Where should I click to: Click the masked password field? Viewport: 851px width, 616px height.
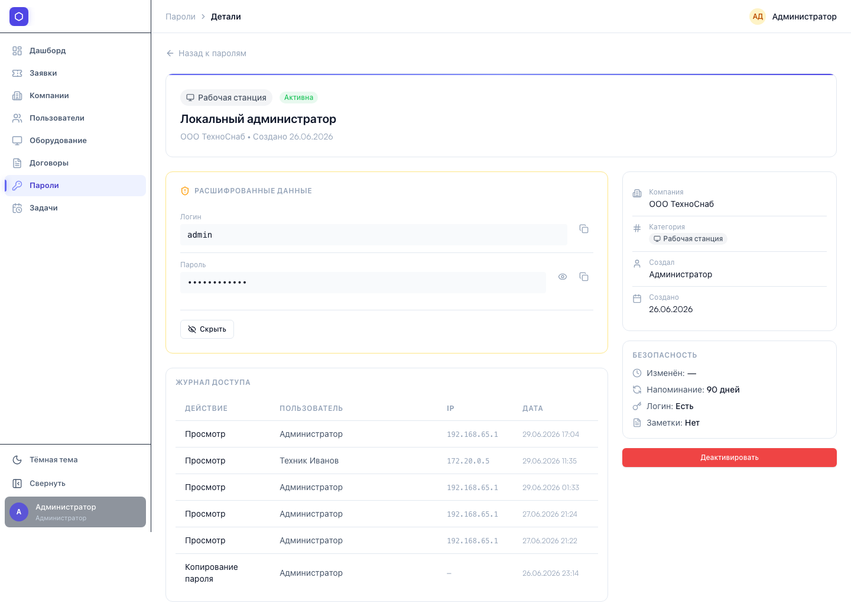pyautogui.click(x=363, y=283)
